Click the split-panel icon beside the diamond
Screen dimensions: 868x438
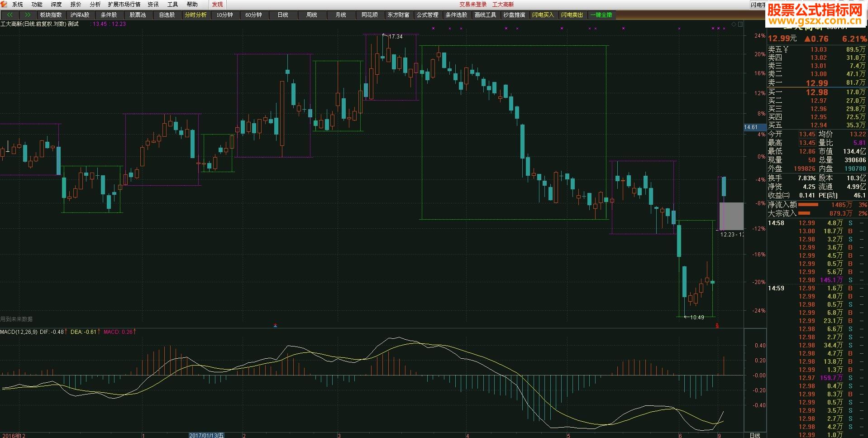(740, 24)
